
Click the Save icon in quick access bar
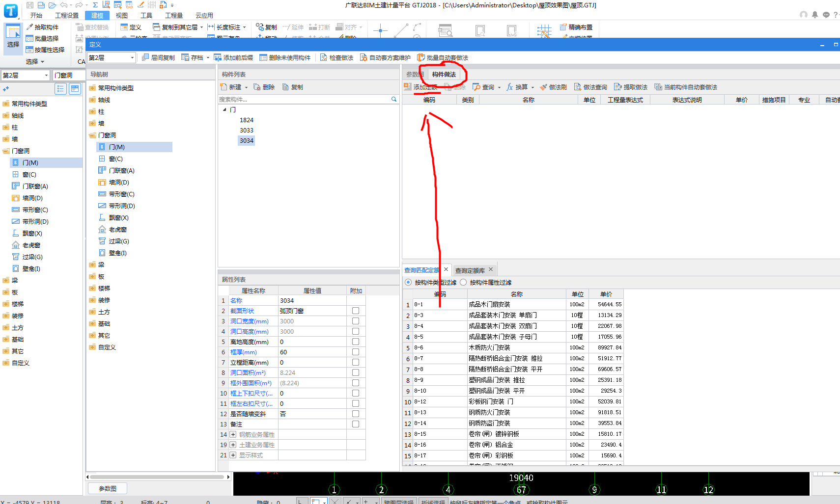click(x=30, y=5)
